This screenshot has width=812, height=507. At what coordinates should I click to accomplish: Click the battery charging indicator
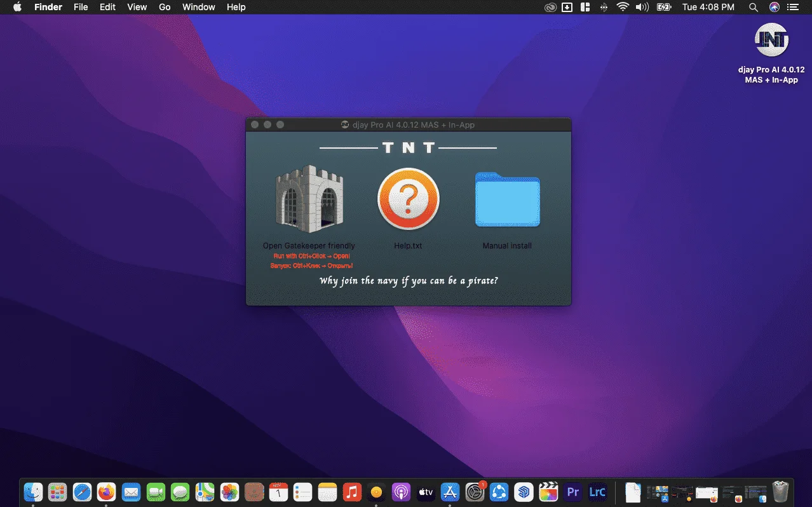(x=664, y=7)
